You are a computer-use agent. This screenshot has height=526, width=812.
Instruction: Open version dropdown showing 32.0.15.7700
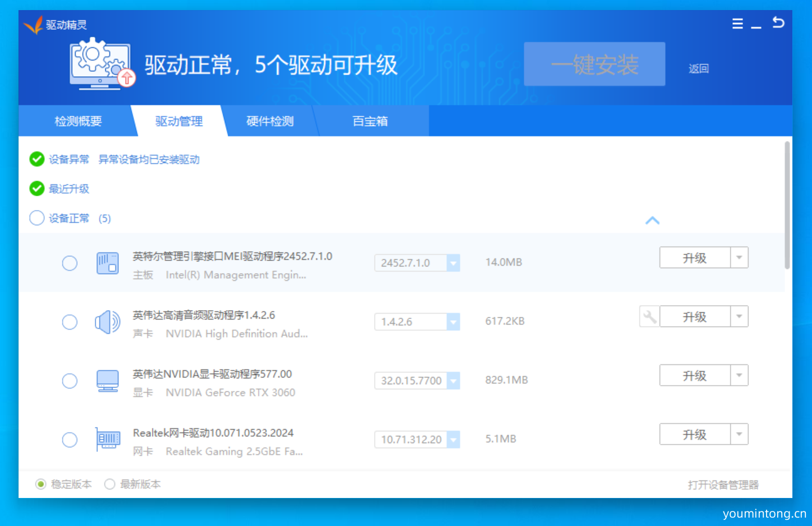(453, 380)
